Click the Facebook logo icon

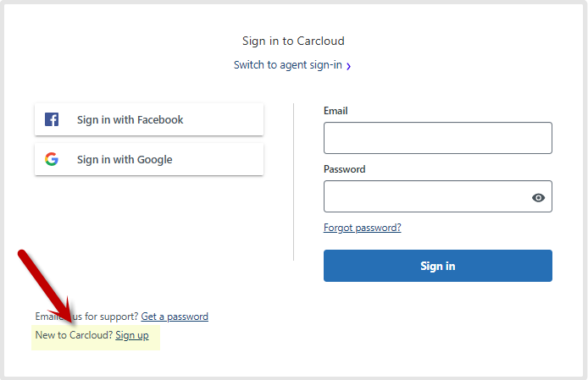click(x=52, y=119)
